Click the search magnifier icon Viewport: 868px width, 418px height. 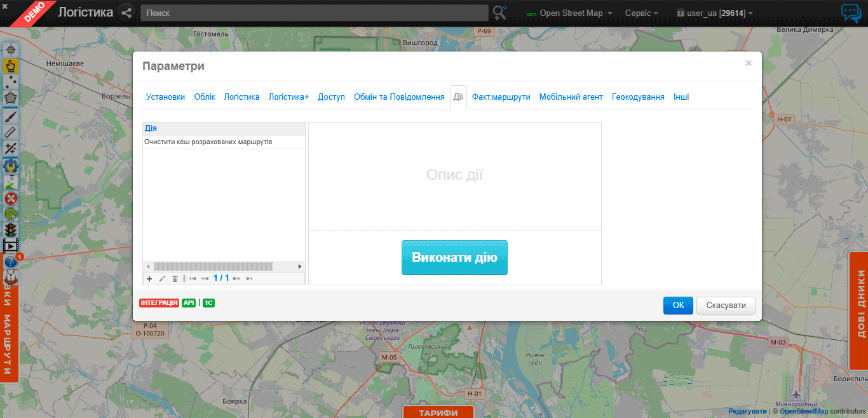tap(499, 13)
